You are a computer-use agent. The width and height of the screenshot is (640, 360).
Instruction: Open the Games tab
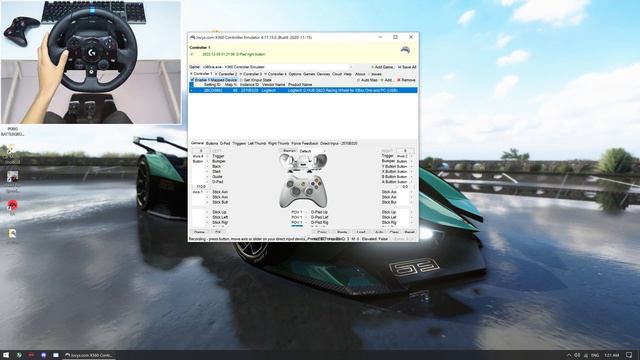click(309, 74)
